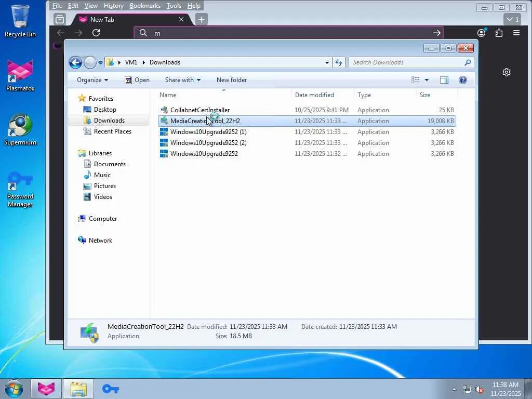Screen dimensions: 532x399
Task: Open the browser View menu
Action: pos(91,6)
